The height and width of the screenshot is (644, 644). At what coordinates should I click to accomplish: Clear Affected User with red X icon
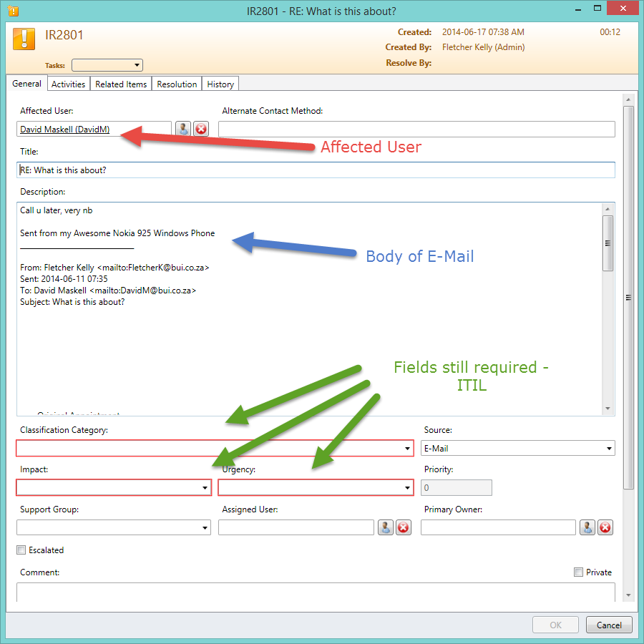[x=201, y=129]
